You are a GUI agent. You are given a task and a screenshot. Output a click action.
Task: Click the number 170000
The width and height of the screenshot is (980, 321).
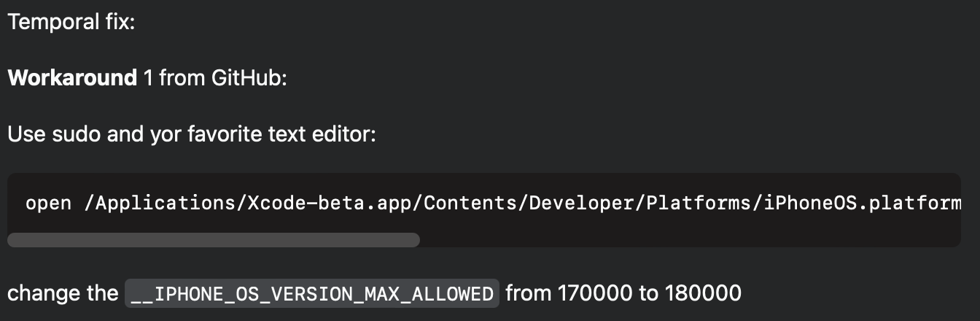(x=595, y=293)
